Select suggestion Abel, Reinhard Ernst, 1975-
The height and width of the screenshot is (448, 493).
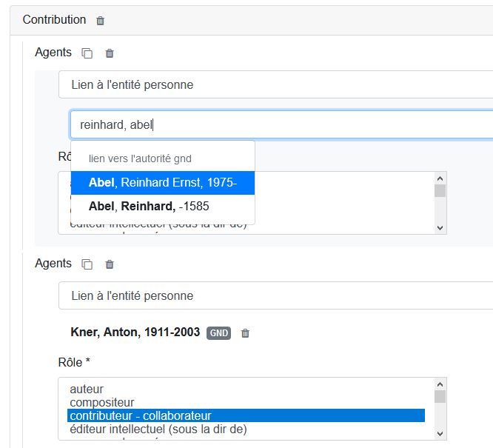coord(162,183)
